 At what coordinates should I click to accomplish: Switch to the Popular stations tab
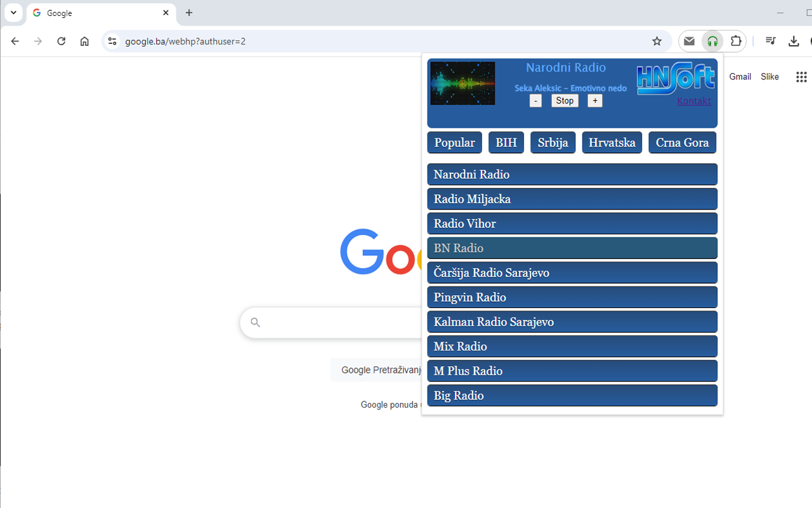click(x=455, y=143)
